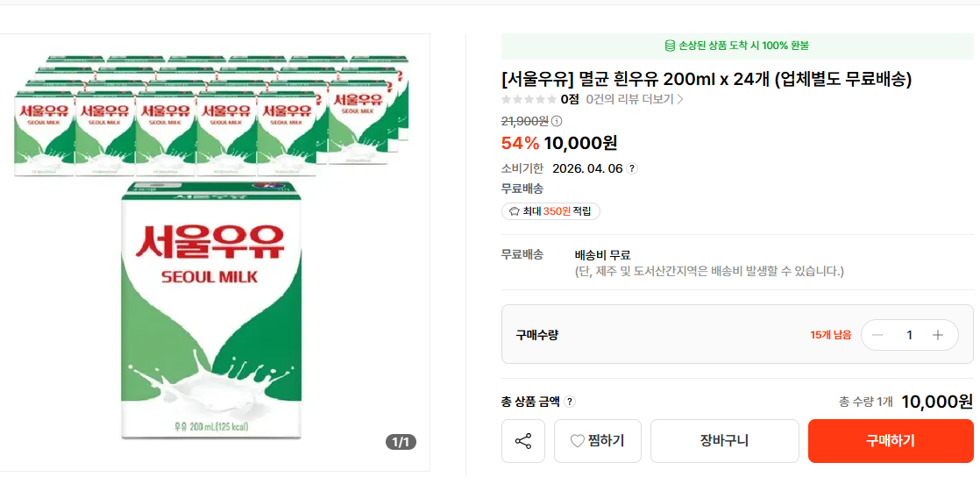Image resolution: width=980 pixels, height=484 pixels.
Task: Click the five-star rating icons
Action: [529, 99]
